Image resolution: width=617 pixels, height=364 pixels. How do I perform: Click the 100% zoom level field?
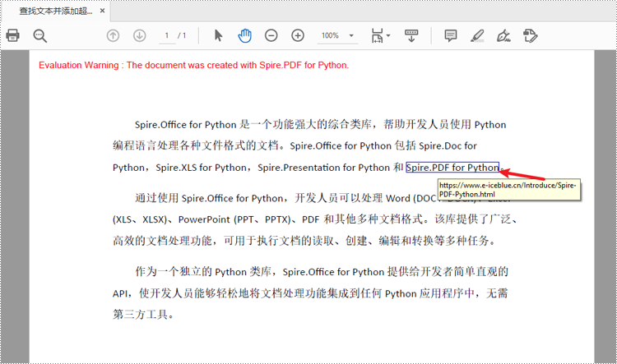[x=330, y=36]
